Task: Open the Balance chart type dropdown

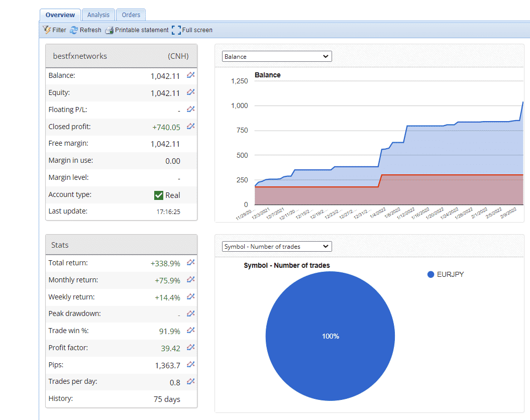Action: [x=276, y=56]
